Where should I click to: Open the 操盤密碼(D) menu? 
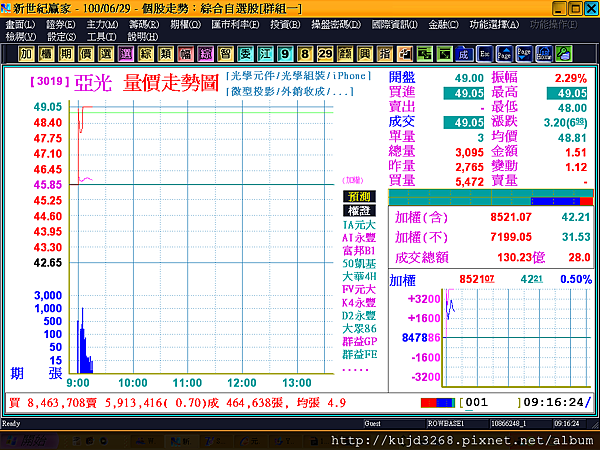[336, 25]
